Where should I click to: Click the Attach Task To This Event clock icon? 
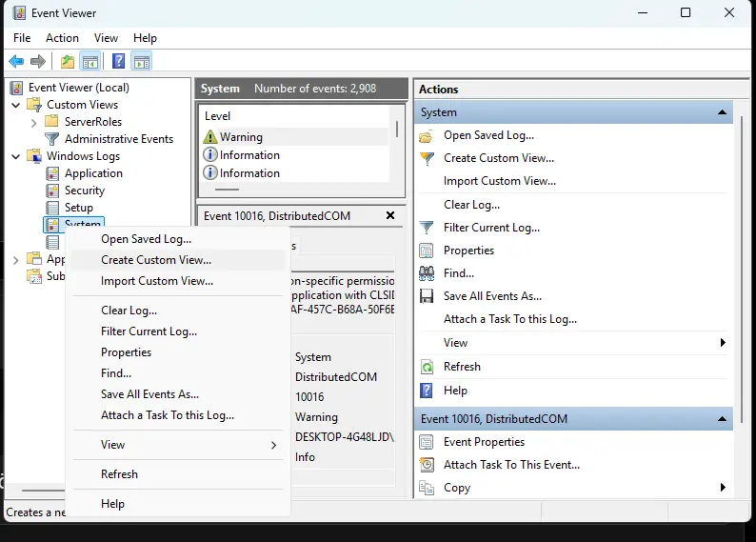click(x=427, y=464)
